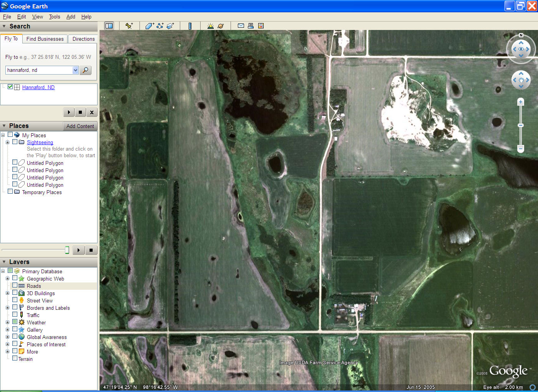Play the search results tour
This screenshot has width=538, height=392.
69,112
